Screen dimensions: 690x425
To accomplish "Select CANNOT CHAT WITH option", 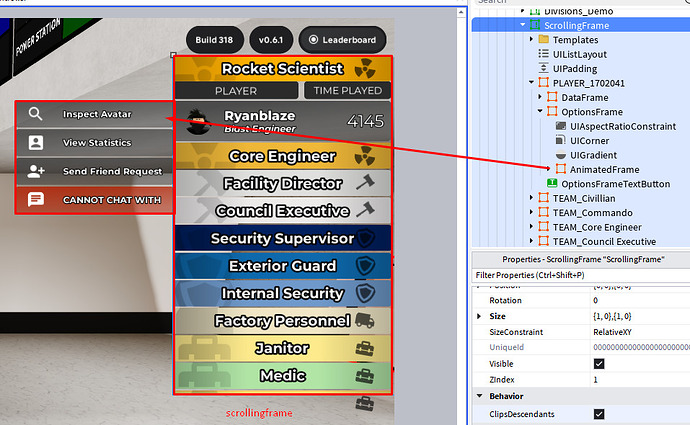I will (95, 200).
